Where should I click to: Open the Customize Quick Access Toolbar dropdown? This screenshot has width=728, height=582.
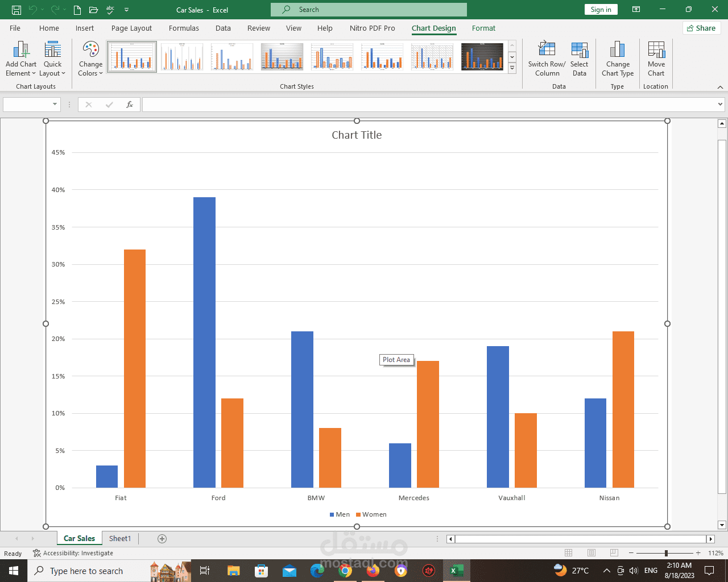[x=126, y=10]
